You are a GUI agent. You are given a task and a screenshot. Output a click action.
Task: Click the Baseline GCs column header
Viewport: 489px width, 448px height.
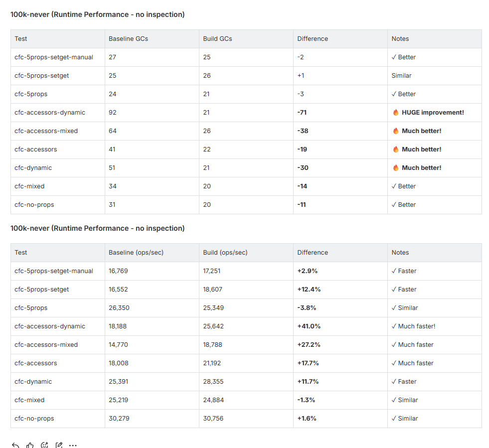[128, 39]
